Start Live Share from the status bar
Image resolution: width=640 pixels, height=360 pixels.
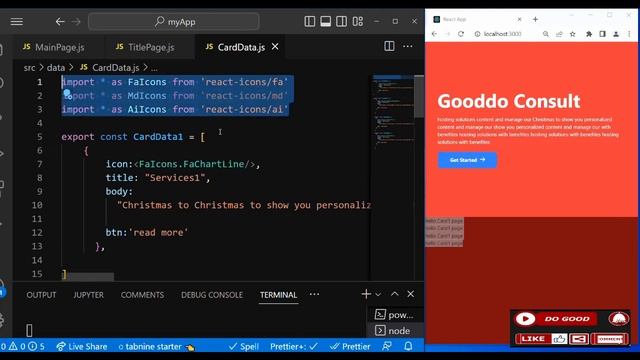point(82,347)
